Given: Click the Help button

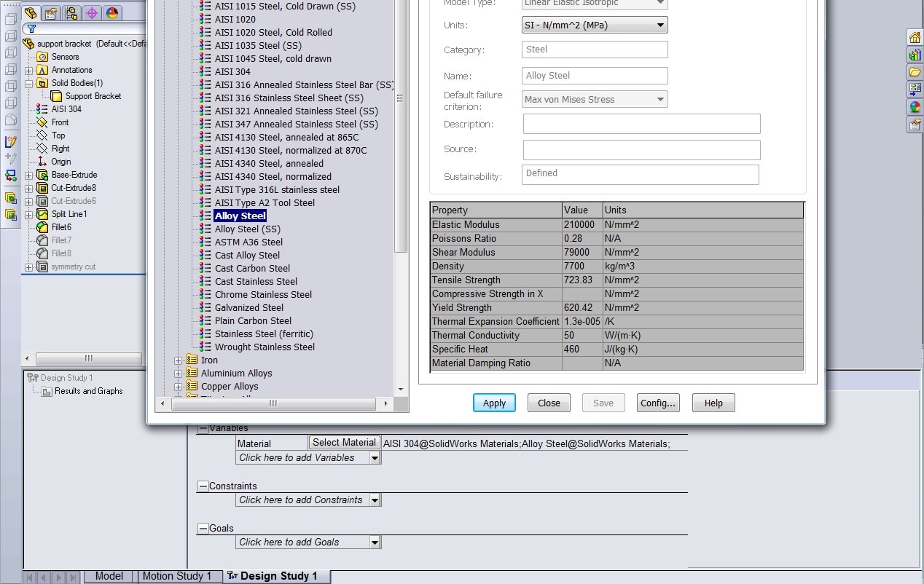Looking at the screenshot, I should (x=713, y=403).
